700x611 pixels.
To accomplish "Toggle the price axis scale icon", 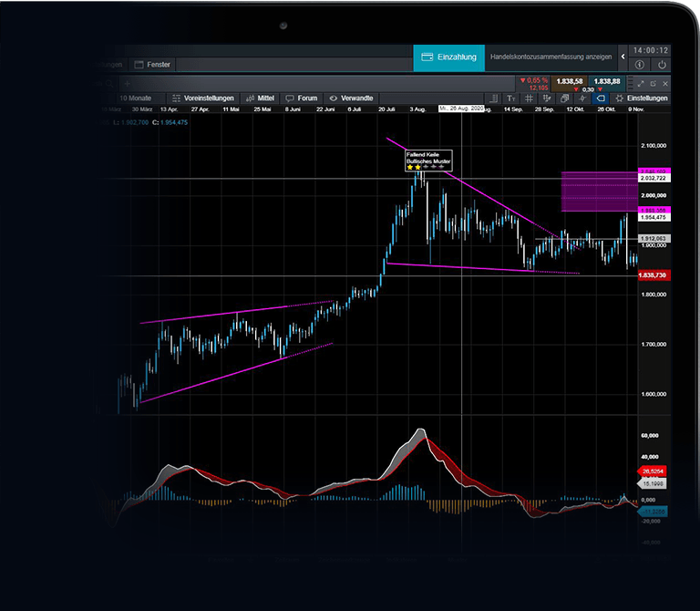I will pos(493,98).
